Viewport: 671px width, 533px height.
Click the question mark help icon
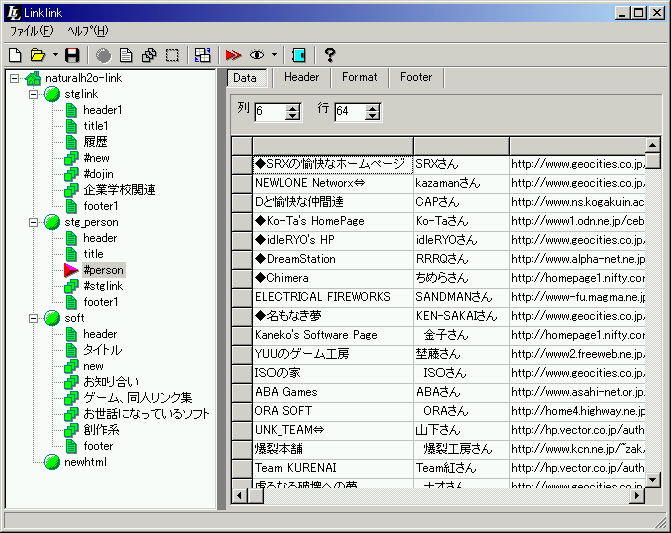click(330, 55)
